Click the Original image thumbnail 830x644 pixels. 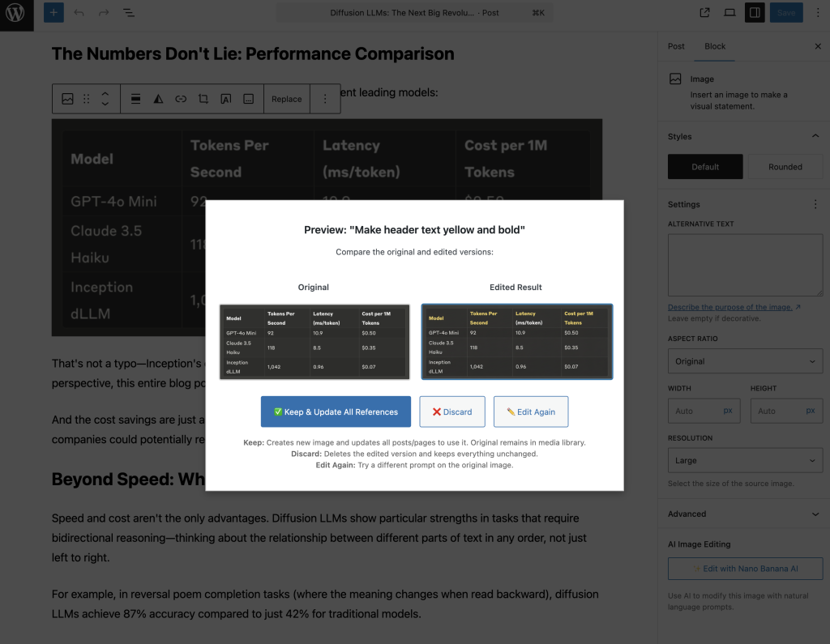314,342
